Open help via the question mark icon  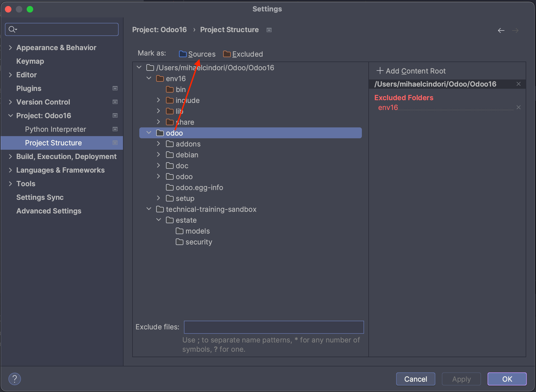point(15,379)
